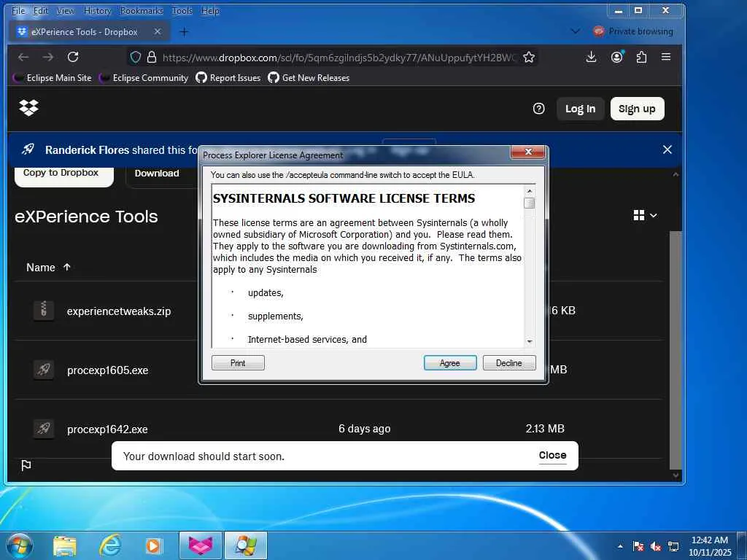This screenshot has height=560, width=747.
Task: Open Windows Media Player from taskbar
Action: click(154, 545)
